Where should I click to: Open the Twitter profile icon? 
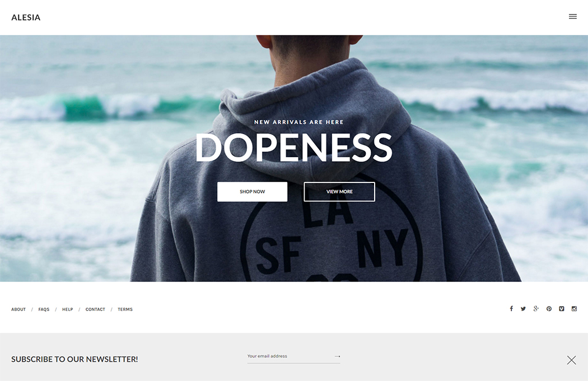523,309
